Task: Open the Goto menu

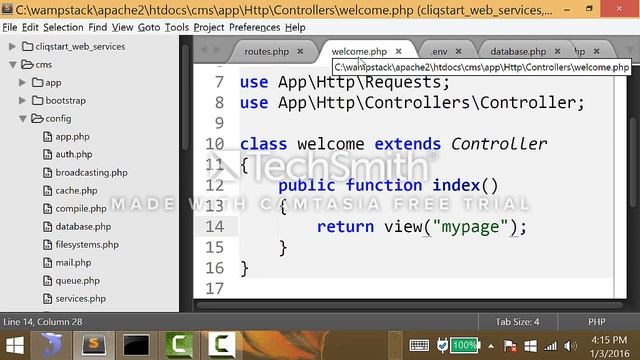Action: [149, 27]
